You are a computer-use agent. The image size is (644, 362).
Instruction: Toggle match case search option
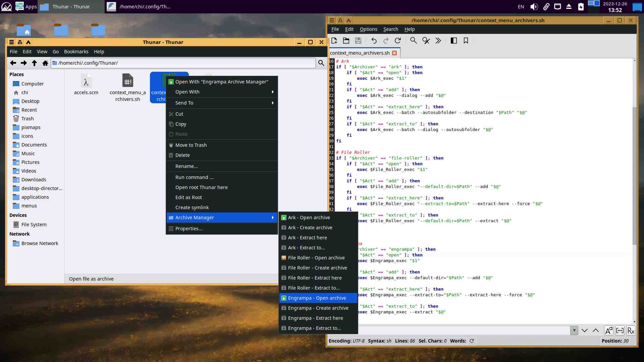[x=608, y=330]
